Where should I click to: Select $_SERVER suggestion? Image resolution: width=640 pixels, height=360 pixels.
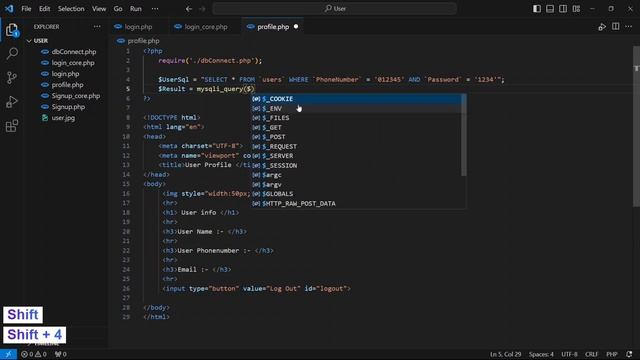click(x=356, y=156)
